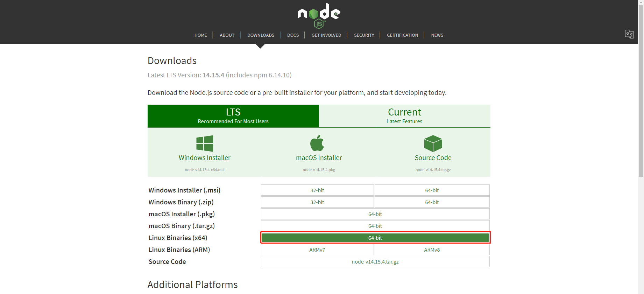Go to HOME in navigation
This screenshot has width=644, height=294.
point(201,35)
